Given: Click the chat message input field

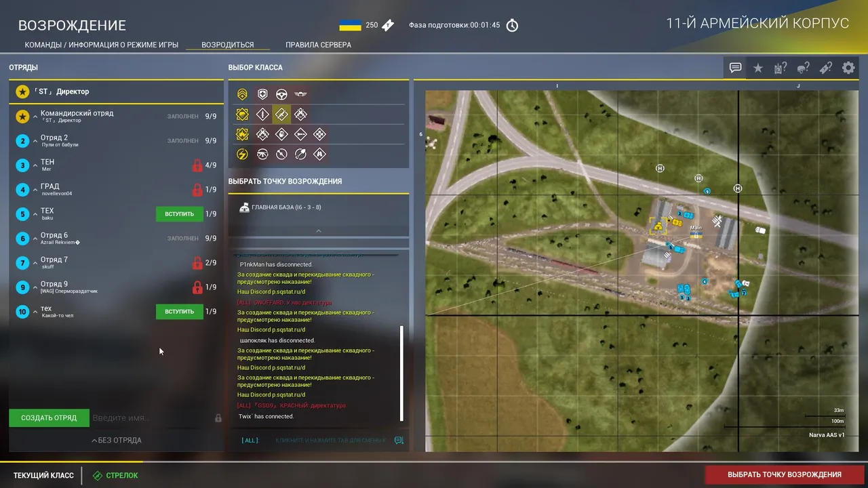Looking at the screenshot, I should click(x=331, y=441).
